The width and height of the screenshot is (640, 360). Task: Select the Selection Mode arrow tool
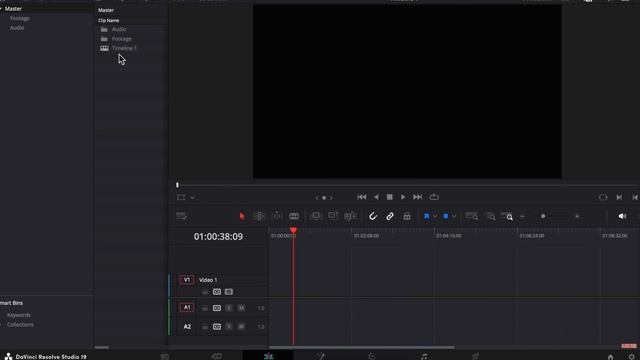pos(242,216)
